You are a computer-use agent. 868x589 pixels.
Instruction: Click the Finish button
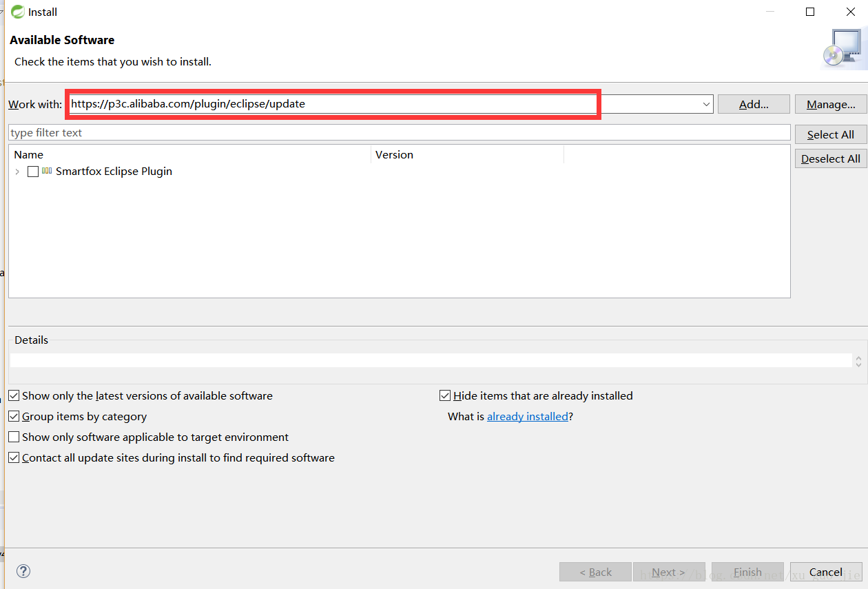click(x=747, y=572)
